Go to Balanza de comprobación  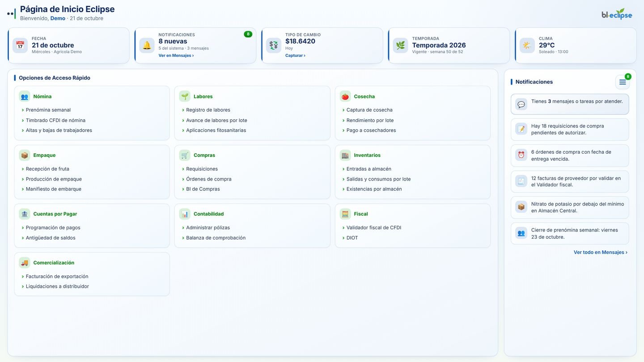tap(216, 238)
